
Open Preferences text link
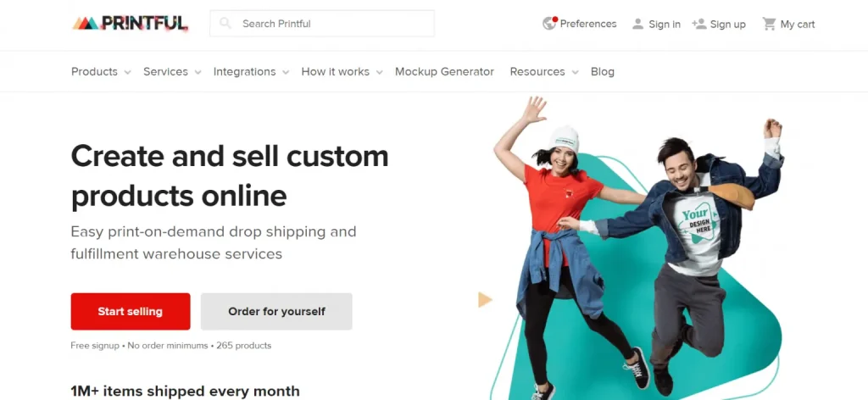(x=588, y=24)
